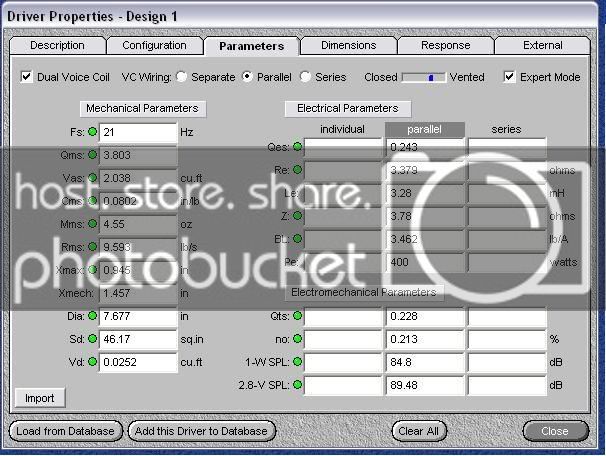
Task: Click the green indicator next to Mms
Action: point(92,224)
